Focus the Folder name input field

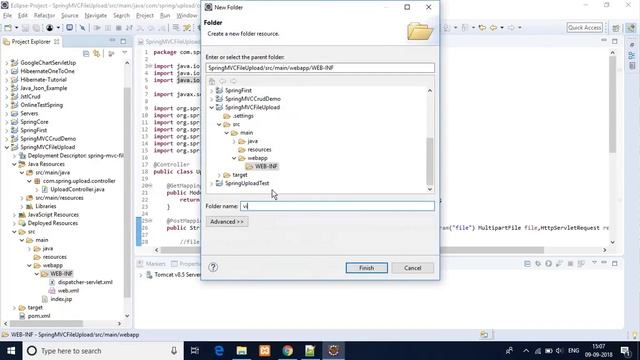[337, 206]
